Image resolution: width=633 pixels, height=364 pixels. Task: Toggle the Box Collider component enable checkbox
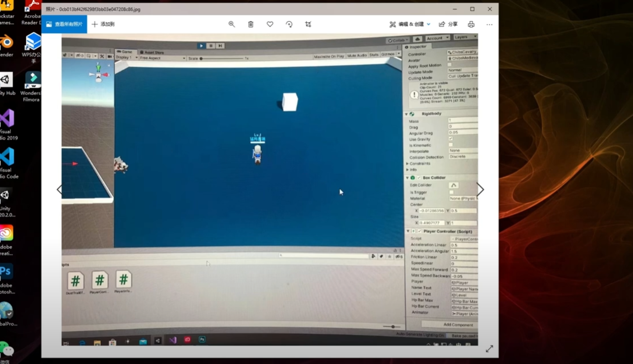pos(419,178)
